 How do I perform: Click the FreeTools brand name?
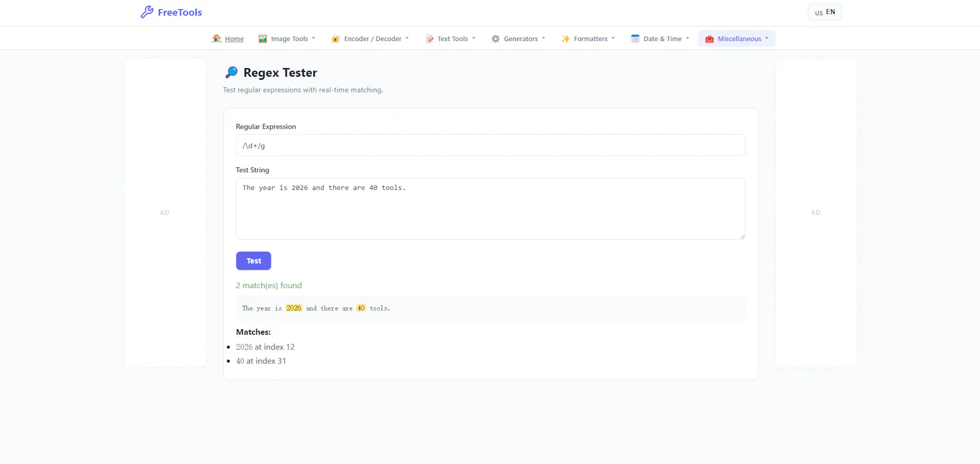point(179,12)
